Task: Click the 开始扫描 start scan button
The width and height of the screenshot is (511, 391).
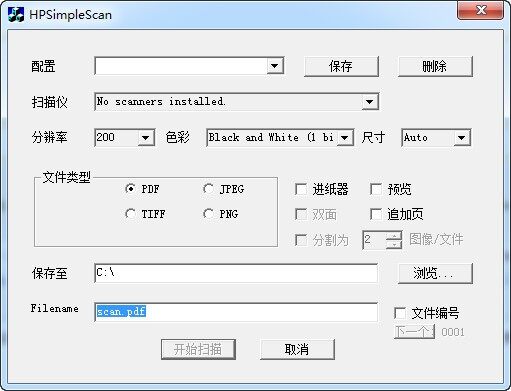Action: point(198,349)
